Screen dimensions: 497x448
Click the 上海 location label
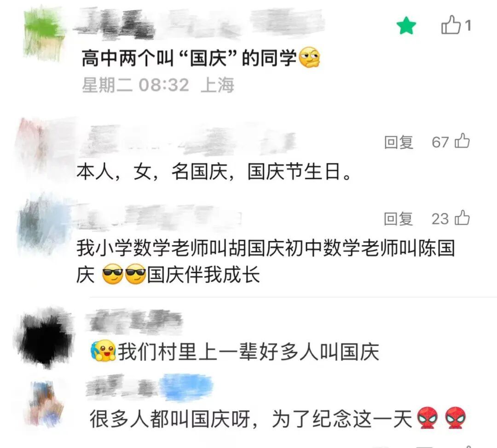point(217,85)
